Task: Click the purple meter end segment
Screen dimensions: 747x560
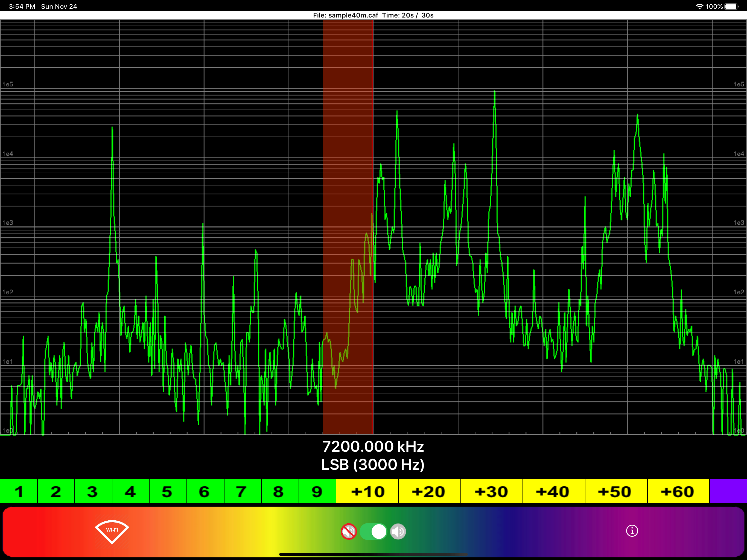Action: coord(728,491)
